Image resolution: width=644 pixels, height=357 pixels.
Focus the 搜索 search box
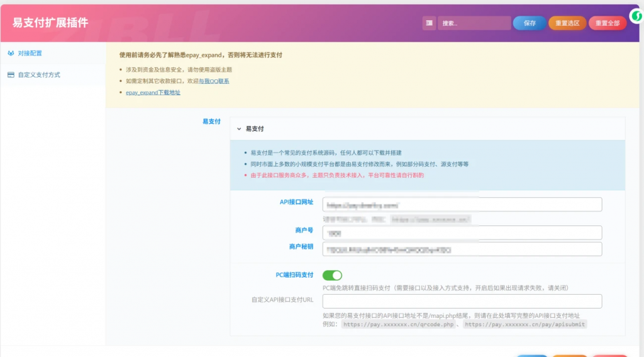(x=474, y=23)
